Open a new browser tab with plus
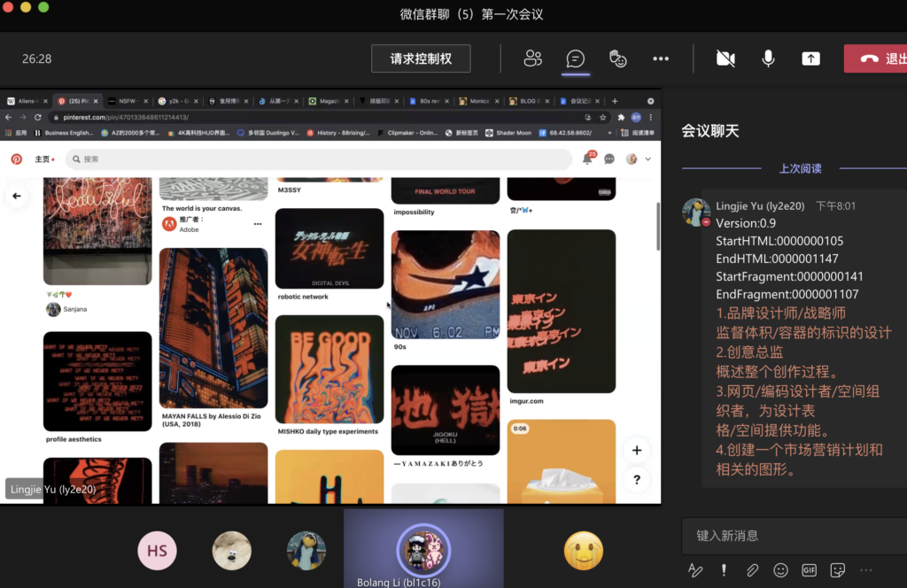Screen dimensions: 907x588 tap(615, 101)
